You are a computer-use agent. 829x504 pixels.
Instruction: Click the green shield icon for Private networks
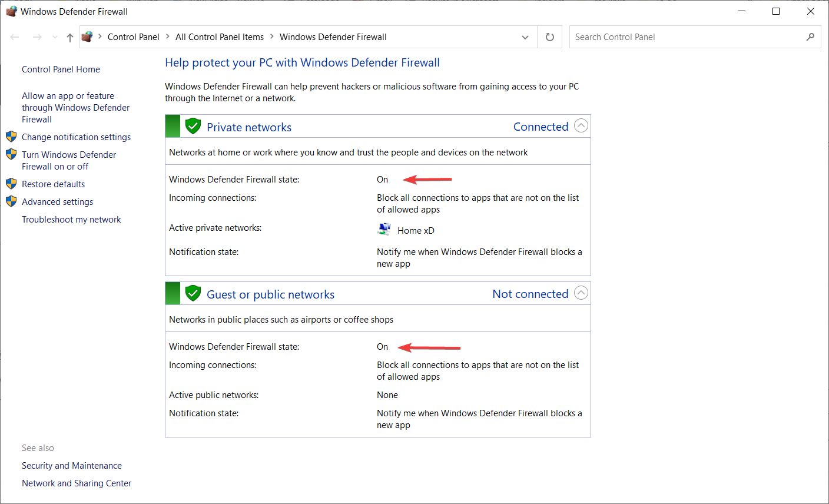(193, 126)
